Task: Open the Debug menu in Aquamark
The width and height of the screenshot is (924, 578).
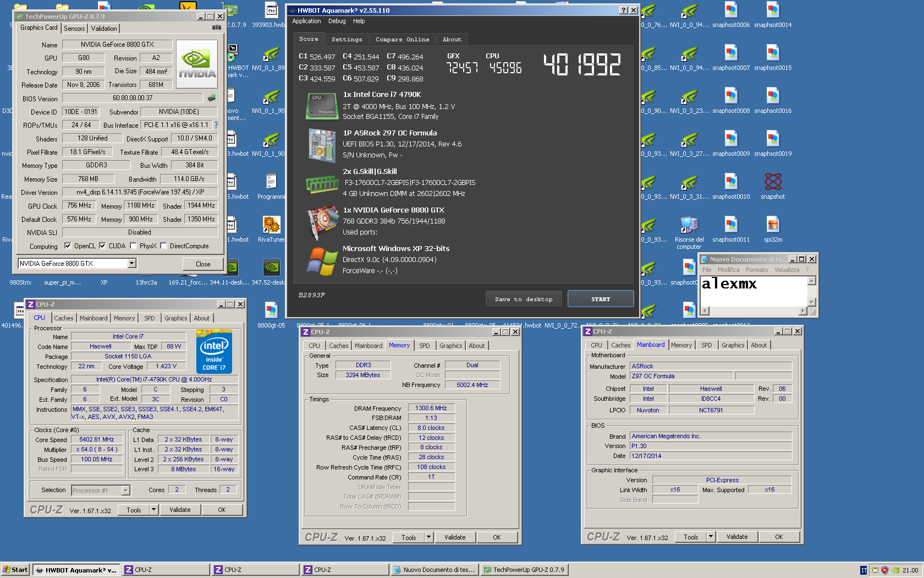Action: click(x=337, y=21)
